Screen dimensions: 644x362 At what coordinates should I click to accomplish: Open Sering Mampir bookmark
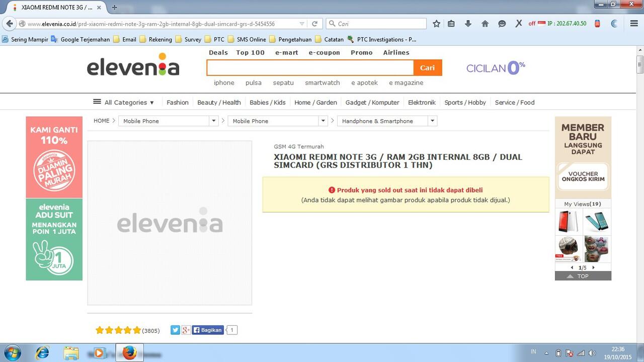25,39
